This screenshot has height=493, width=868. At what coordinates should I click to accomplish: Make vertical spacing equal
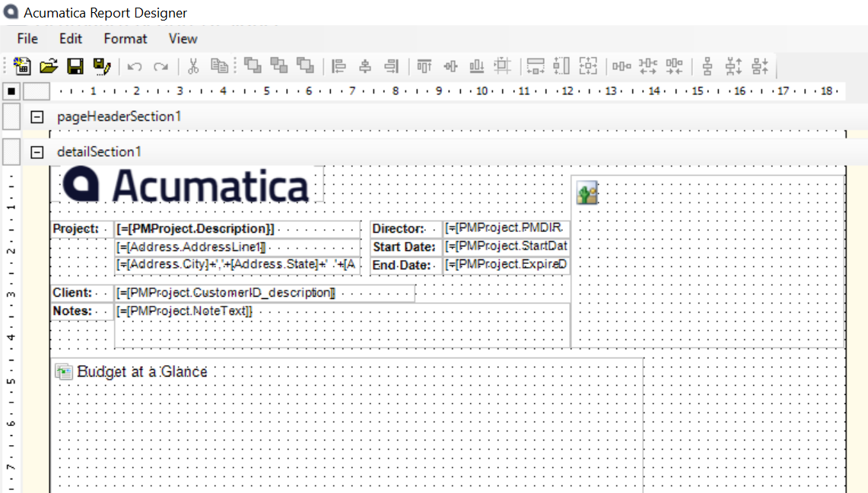point(707,66)
